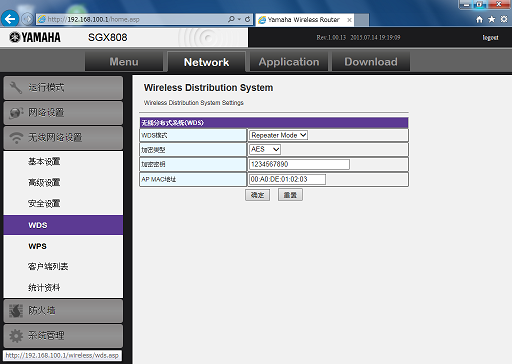This screenshot has height=364, width=512.
Task: Open browser home icon
Action: (479, 19)
